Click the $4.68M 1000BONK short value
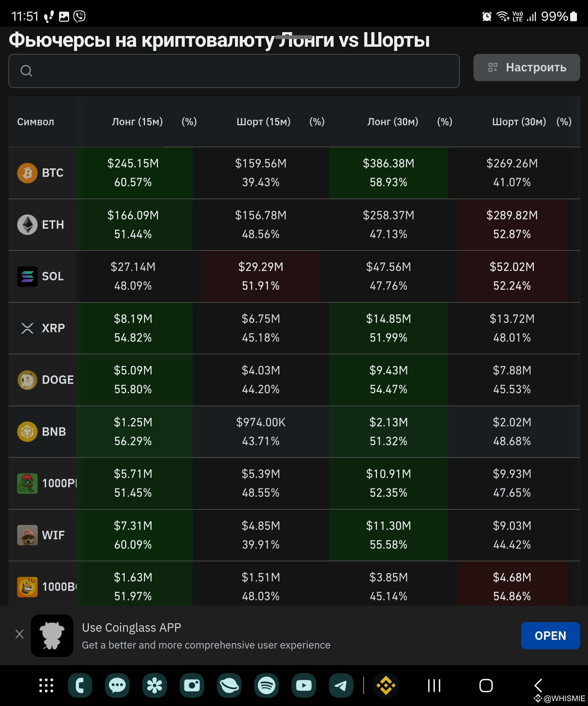Viewport: 588px width, 706px height. point(512,578)
